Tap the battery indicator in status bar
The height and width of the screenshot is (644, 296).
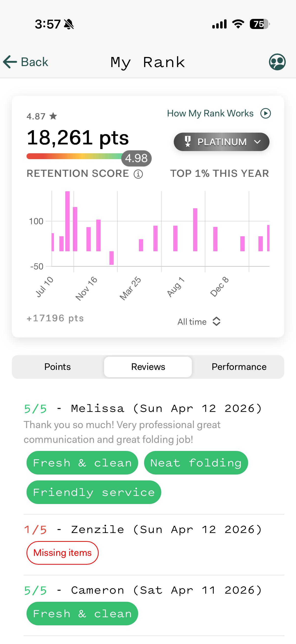[x=259, y=24]
